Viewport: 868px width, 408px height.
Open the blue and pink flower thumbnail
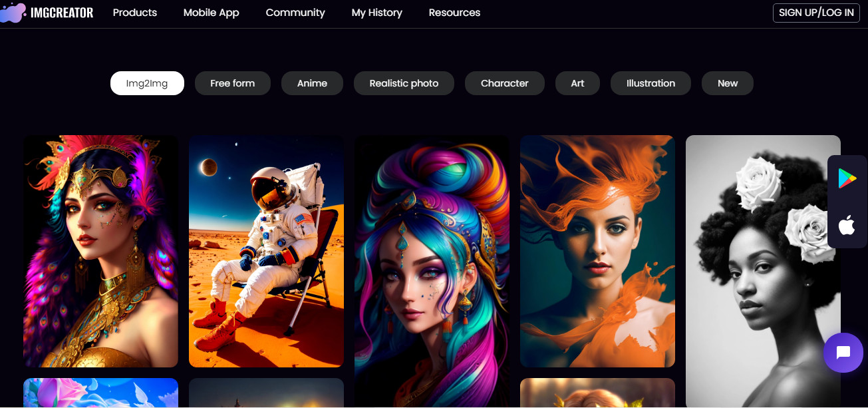pos(100,393)
